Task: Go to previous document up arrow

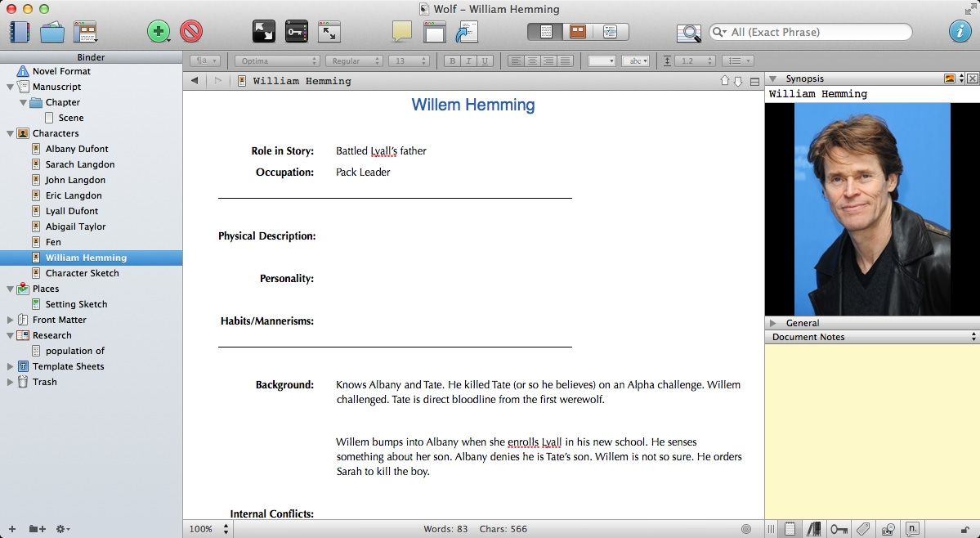Action: click(725, 81)
